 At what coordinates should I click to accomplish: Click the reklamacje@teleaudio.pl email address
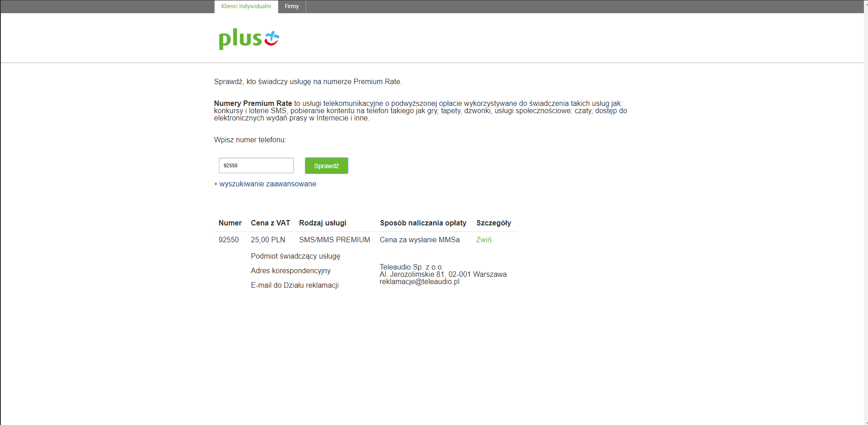click(419, 282)
